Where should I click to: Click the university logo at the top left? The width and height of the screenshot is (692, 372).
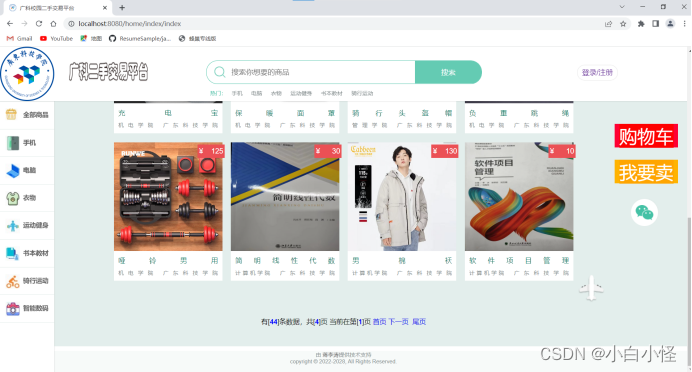(x=27, y=74)
